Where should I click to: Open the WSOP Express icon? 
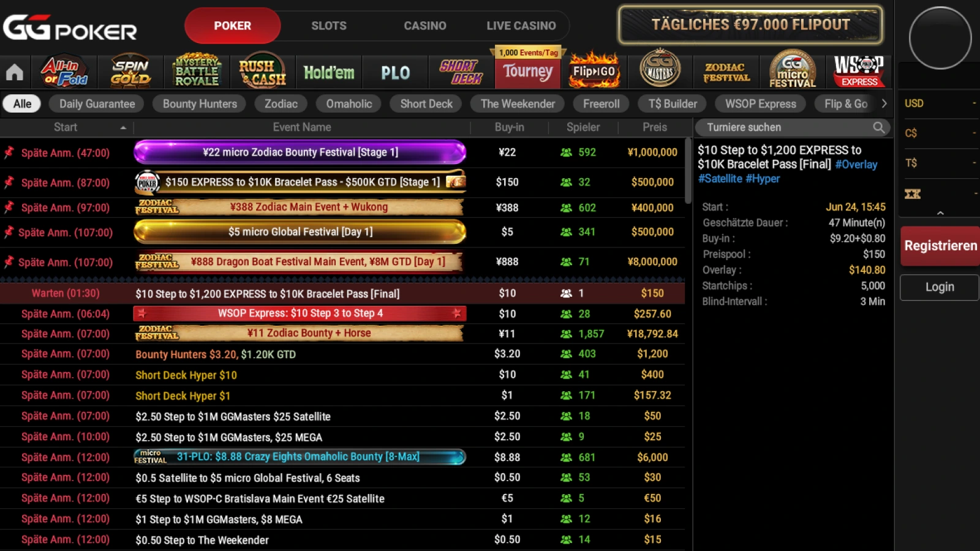[x=859, y=71]
